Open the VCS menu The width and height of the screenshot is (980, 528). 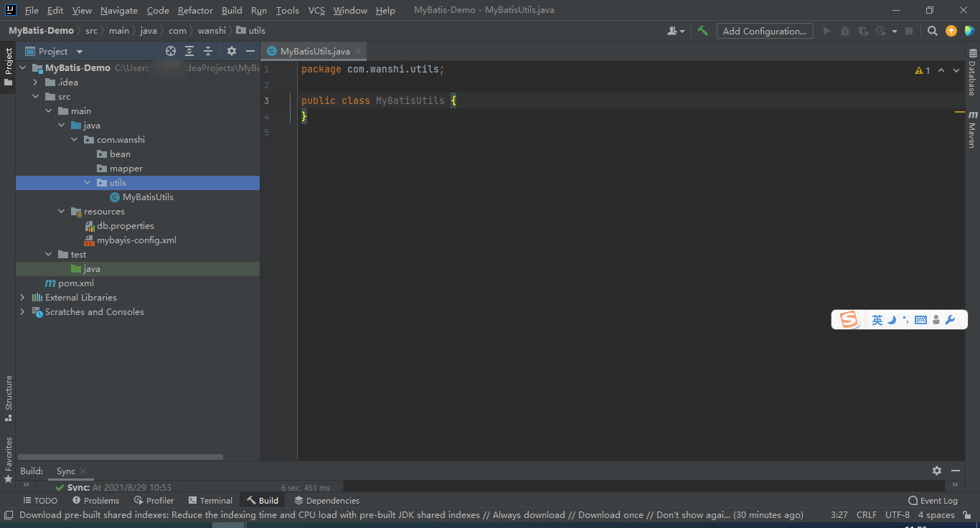(x=316, y=10)
